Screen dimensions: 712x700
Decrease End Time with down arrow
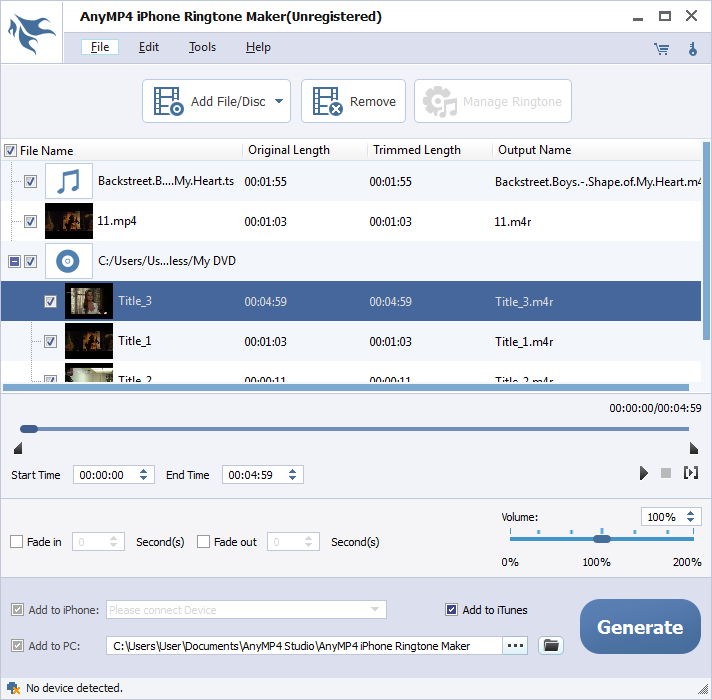click(292, 478)
